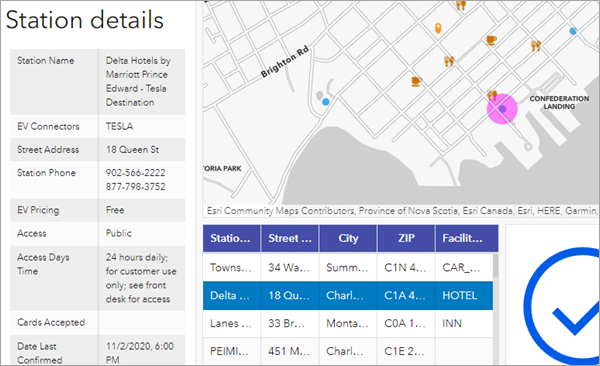Select the highlighted Delta station row

[348, 296]
